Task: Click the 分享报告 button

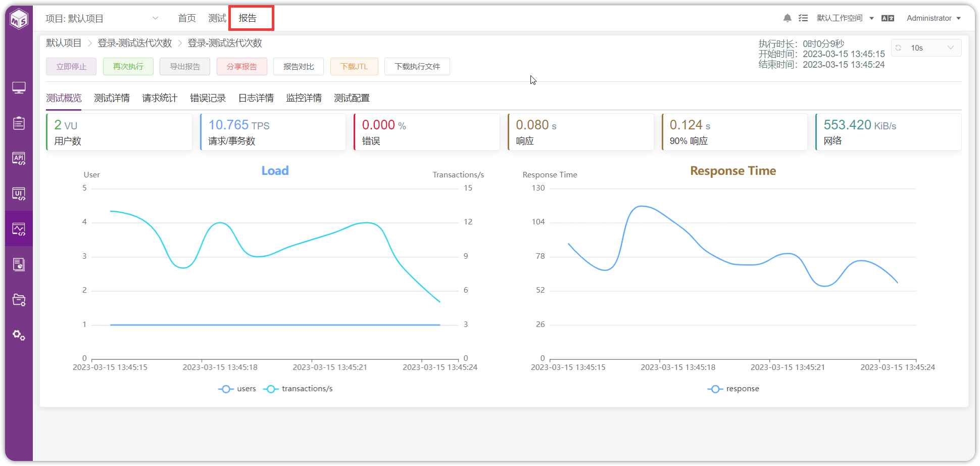Action: pos(242,67)
